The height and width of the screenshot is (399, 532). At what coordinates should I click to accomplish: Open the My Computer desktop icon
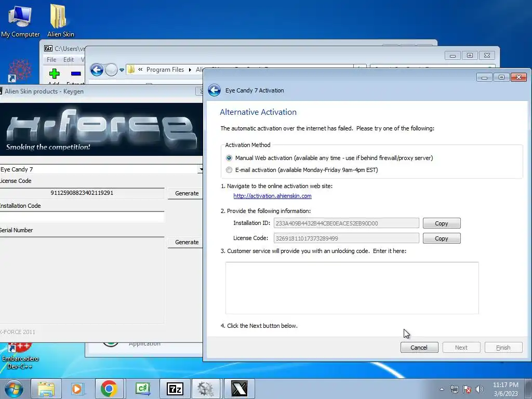(20, 20)
